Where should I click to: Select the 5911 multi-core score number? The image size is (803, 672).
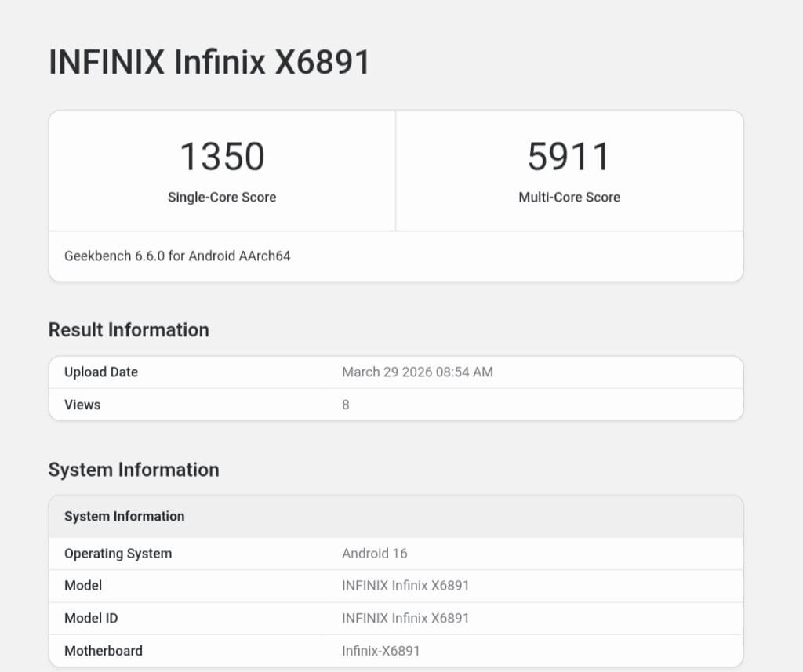[x=569, y=156]
